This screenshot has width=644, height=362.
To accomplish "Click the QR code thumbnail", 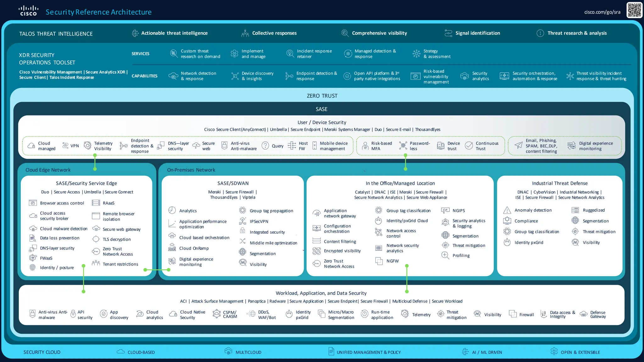I will [634, 10].
